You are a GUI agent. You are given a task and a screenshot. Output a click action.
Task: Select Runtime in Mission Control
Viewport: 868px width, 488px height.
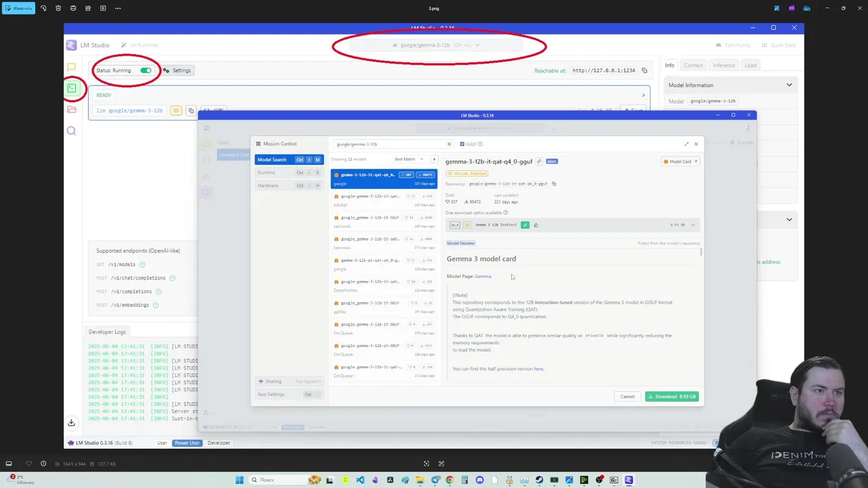(x=289, y=173)
